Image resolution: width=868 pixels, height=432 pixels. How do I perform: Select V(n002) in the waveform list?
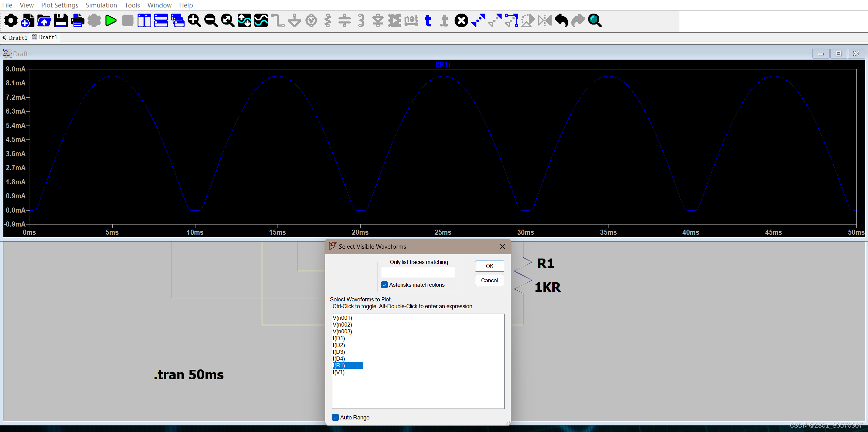[342, 325]
